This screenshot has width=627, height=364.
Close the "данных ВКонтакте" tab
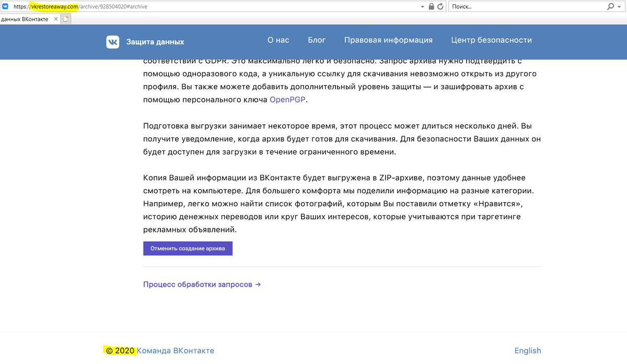pos(55,18)
